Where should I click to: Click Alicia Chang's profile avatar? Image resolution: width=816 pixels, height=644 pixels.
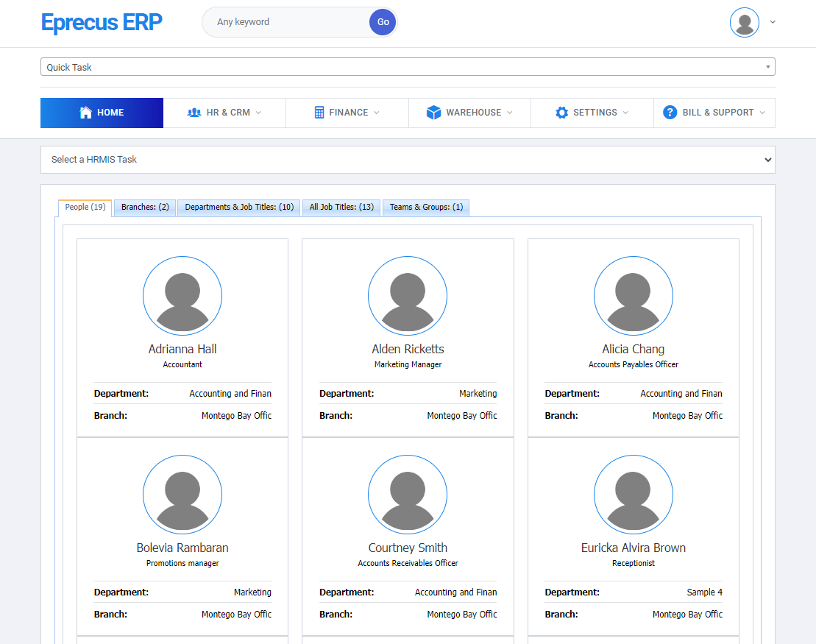pyautogui.click(x=634, y=296)
